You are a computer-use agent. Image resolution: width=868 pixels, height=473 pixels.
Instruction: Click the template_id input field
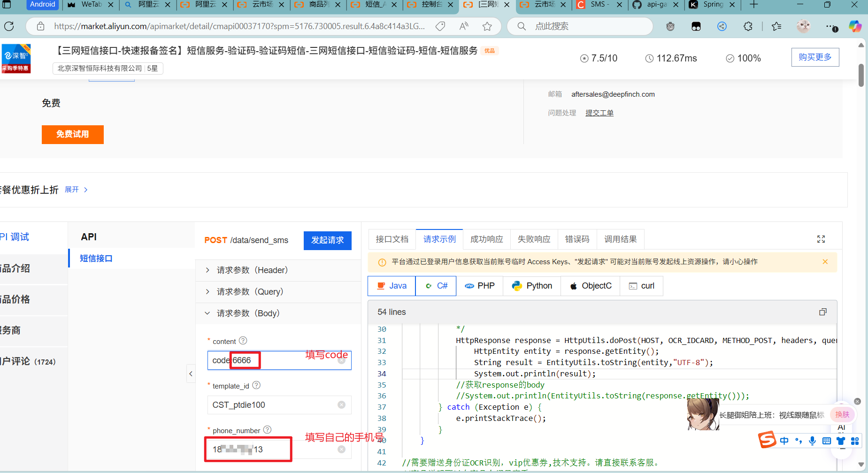(279, 405)
